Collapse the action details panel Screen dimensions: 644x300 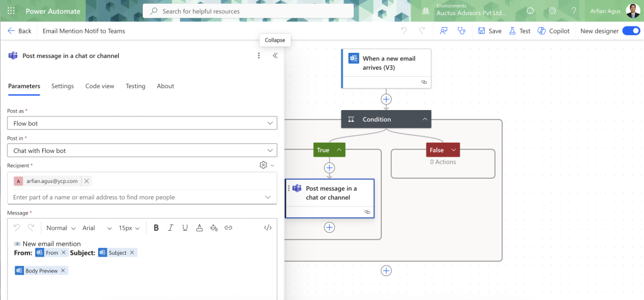pos(275,55)
